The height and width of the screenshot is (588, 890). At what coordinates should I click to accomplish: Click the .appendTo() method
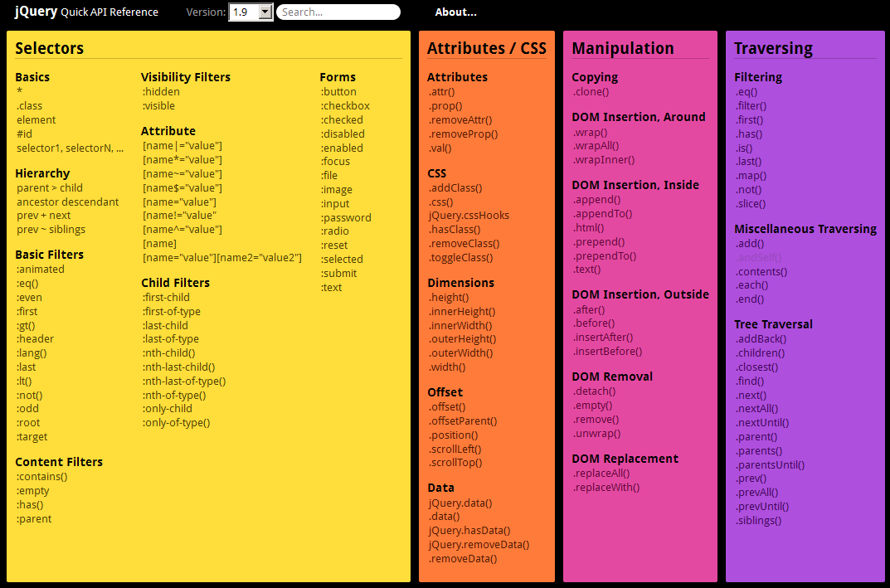coord(602,213)
